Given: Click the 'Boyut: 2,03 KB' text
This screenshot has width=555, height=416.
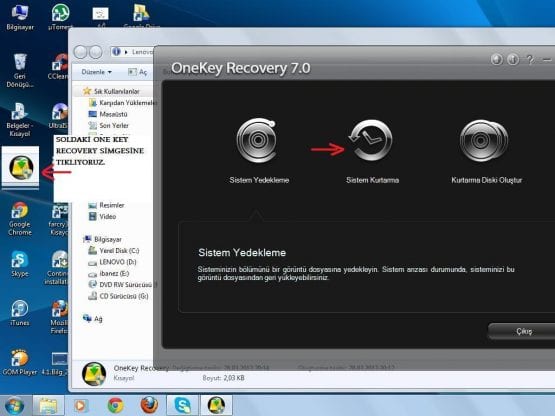Looking at the screenshot, I should click(x=223, y=378).
